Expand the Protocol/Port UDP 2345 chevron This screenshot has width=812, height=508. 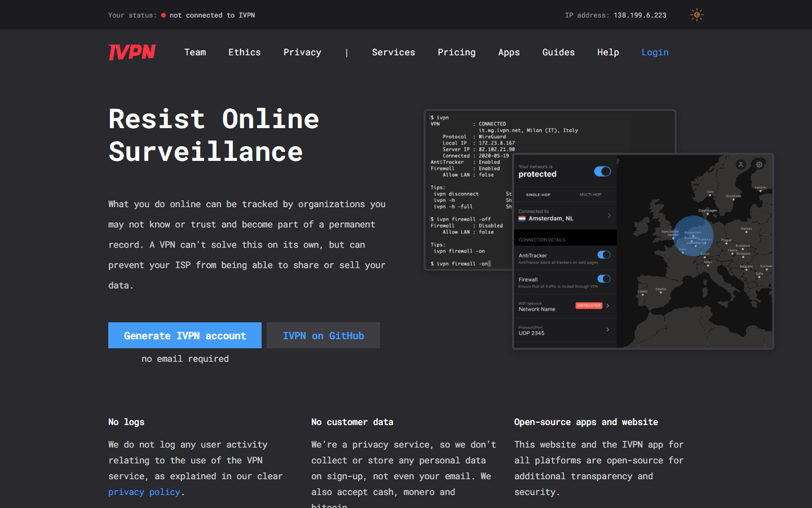pos(608,330)
